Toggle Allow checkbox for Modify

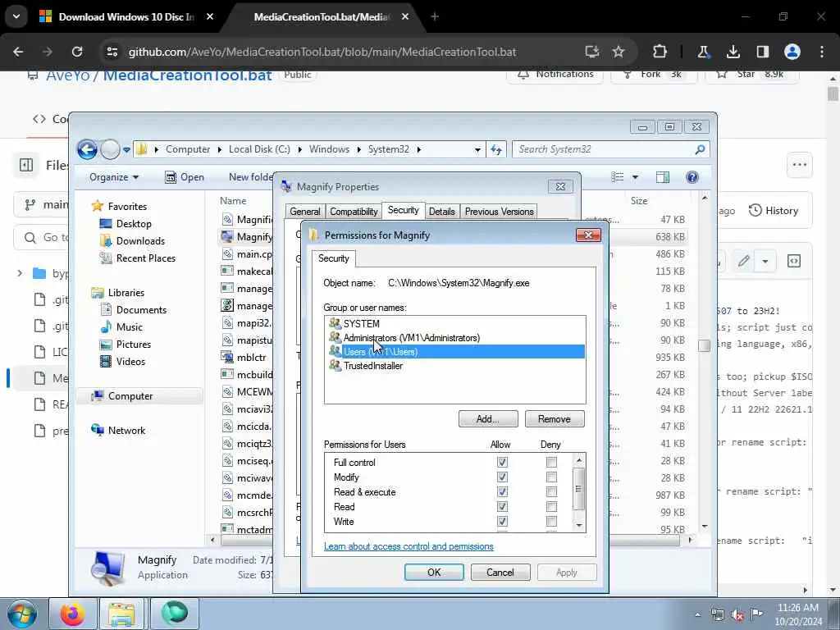(502, 477)
